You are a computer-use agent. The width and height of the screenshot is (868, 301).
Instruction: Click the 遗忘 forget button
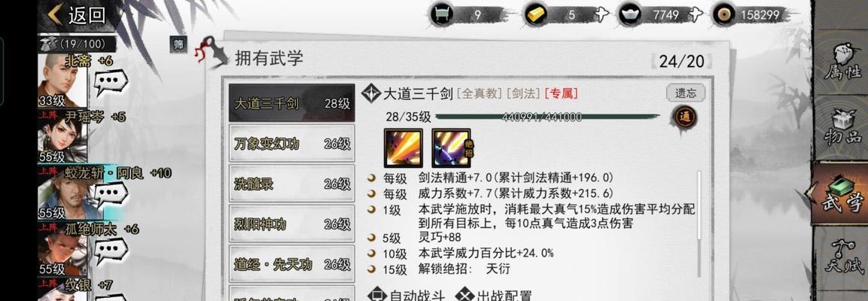point(685,93)
